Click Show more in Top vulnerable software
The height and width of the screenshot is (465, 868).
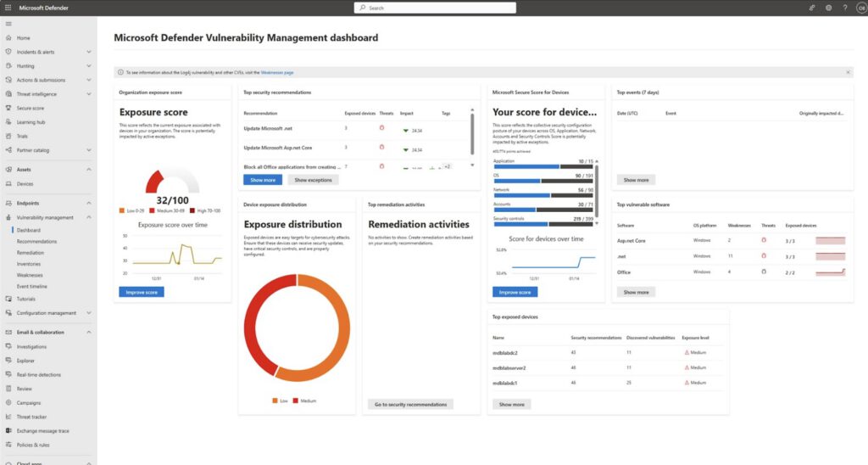point(636,292)
